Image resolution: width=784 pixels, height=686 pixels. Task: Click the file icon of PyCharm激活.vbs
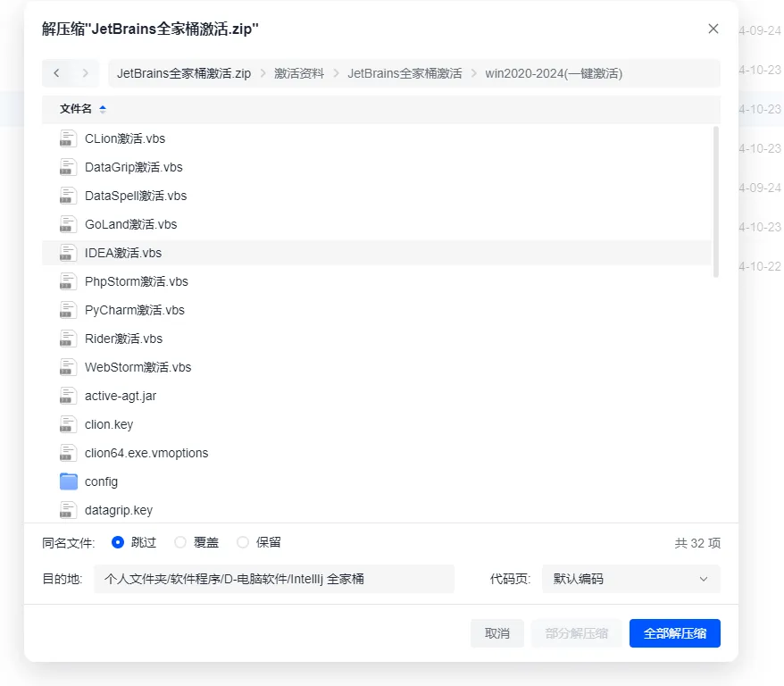point(68,310)
